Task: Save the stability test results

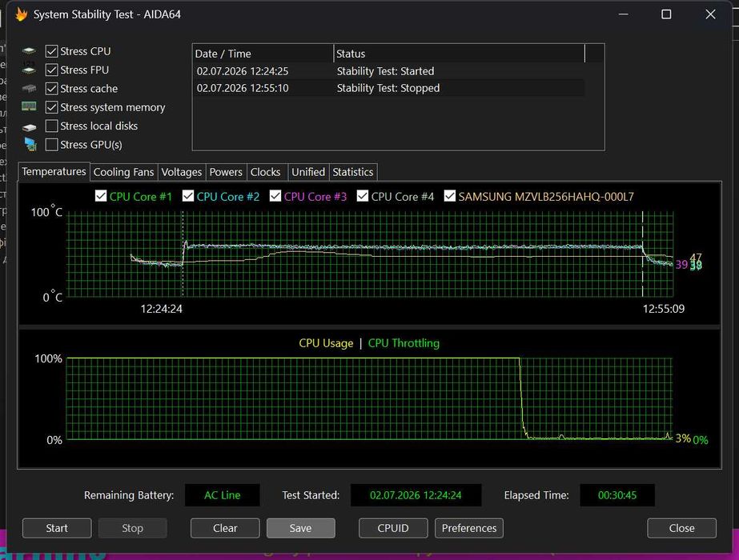Action: tap(301, 528)
